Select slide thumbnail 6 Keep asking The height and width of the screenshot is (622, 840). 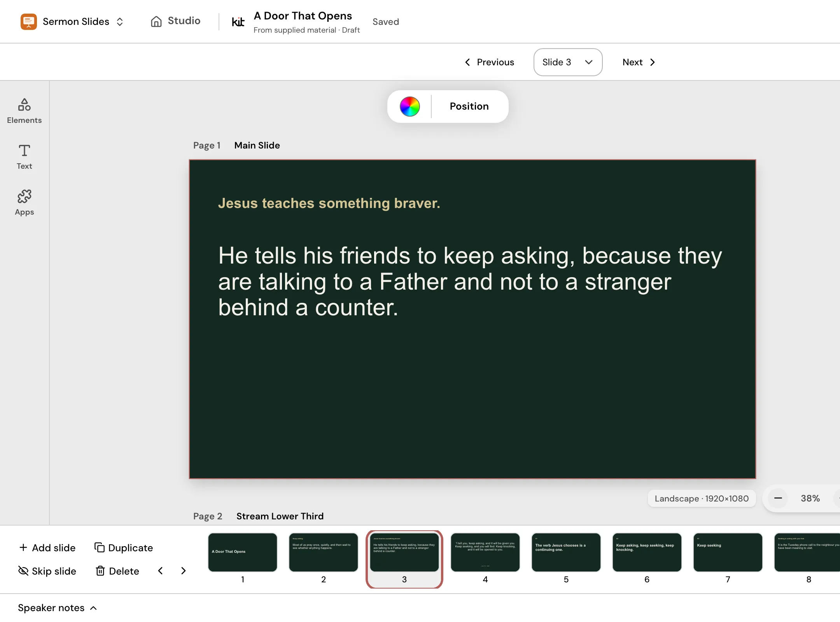point(647,552)
